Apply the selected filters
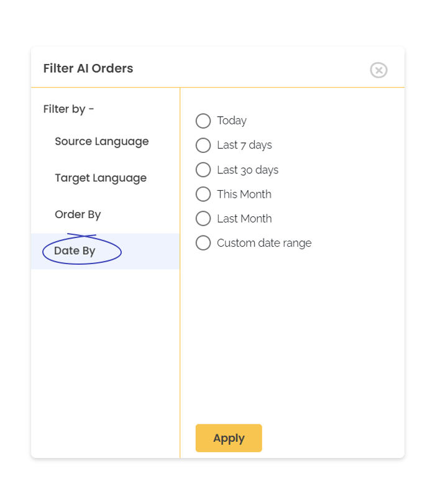The height and width of the screenshot is (504, 435). coord(229,438)
